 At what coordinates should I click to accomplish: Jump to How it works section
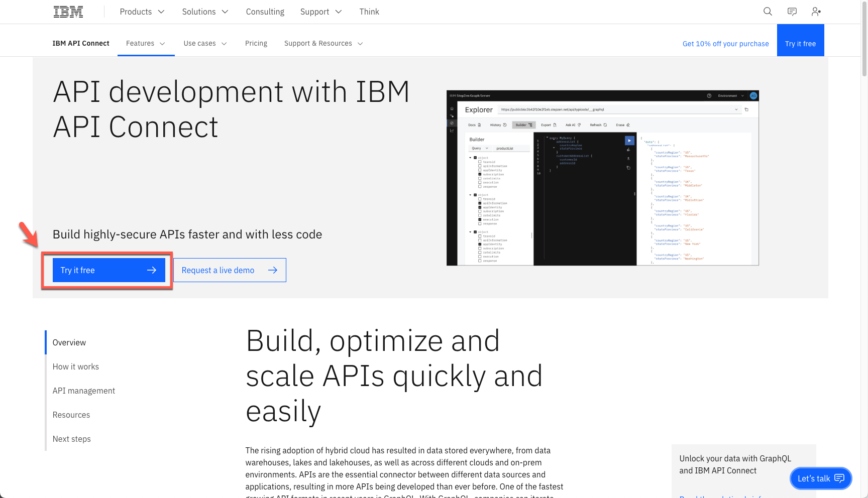coord(76,366)
